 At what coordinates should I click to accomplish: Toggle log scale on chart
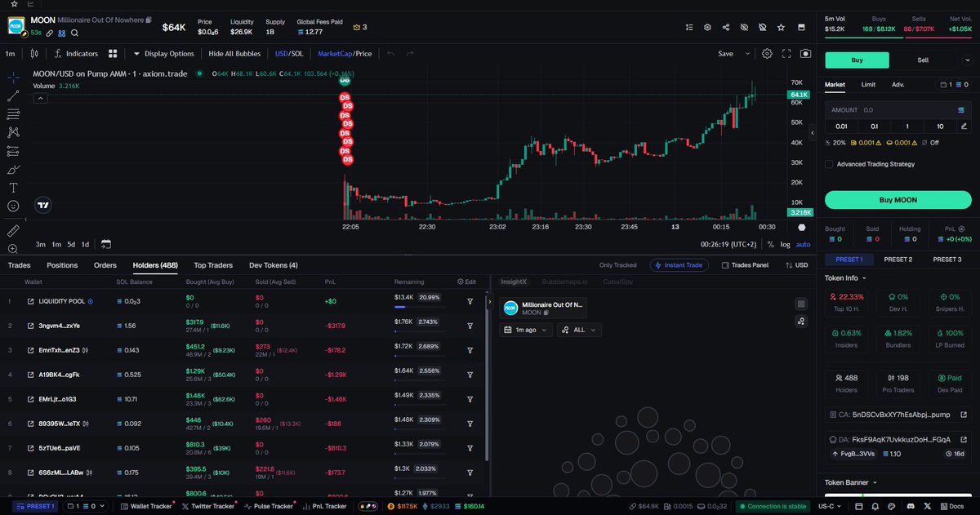(x=785, y=244)
